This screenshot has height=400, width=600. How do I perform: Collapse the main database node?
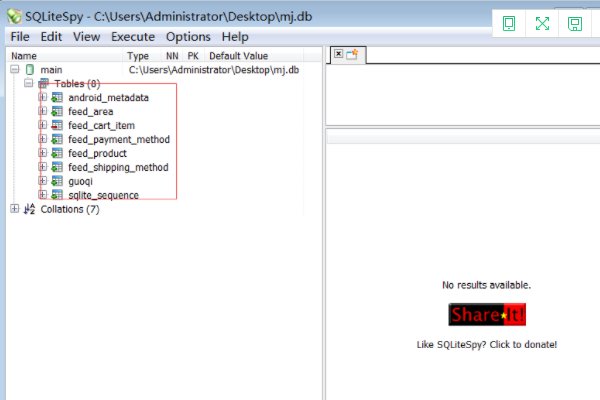tap(14, 70)
